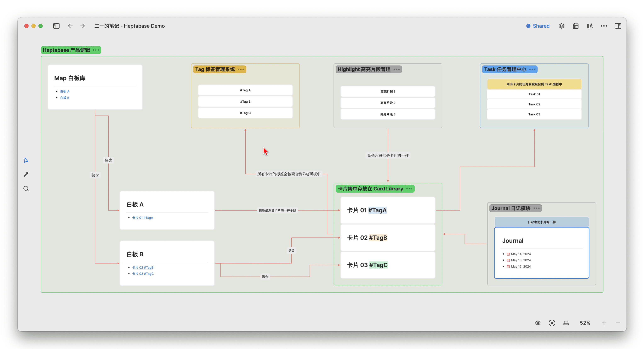The height and width of the screenshot is (349, 644).
Task: Open Task 任务管理中心 section options
Action: (x=532, y=69)
